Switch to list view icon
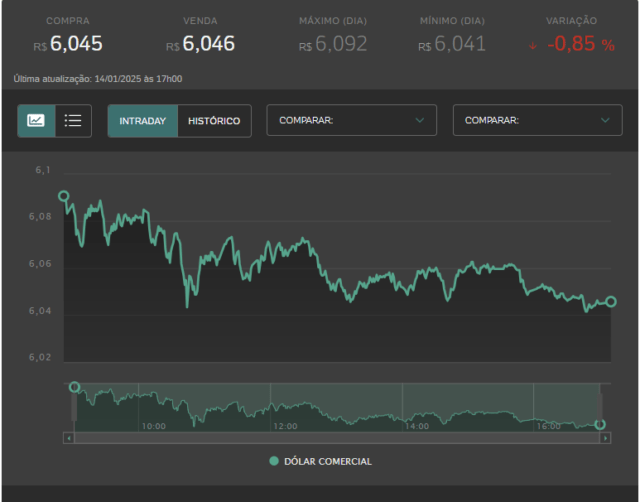Viewport: 640px width, 502px height. [73, 121]
